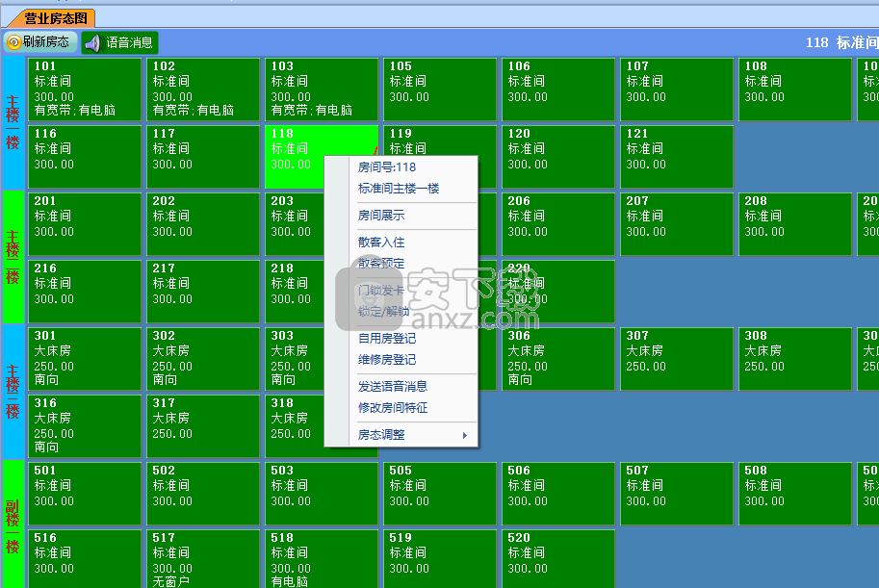This screenshot has height=588, width=879.
Task: Select room 202 tile
Action: click(x=203, y=224)
